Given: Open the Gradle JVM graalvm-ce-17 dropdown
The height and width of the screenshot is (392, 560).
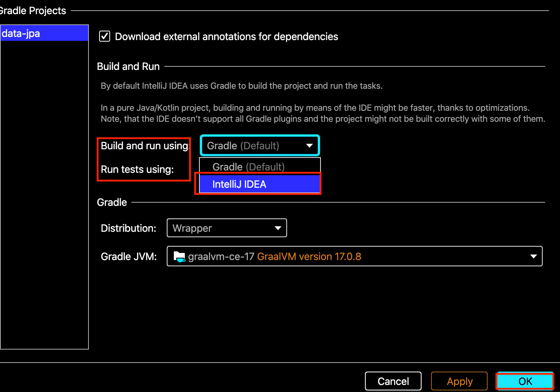Looking at the screenshot, I should tap(355, 256).
